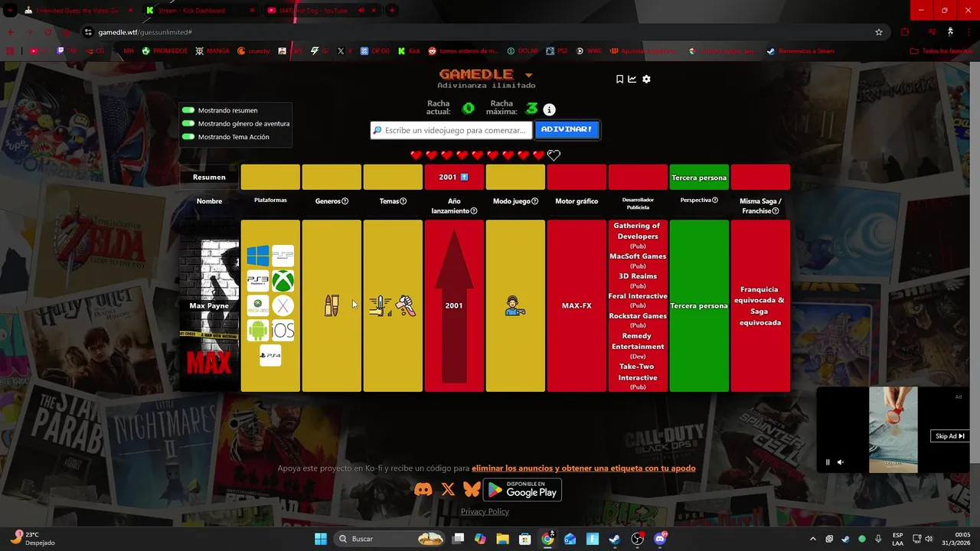Image resolution: width=980 pixels, height=551 pixels.
Task: Expand the Gamedle logo dropdown arrow
Action: pyautogui.click(x=528, y=75)
